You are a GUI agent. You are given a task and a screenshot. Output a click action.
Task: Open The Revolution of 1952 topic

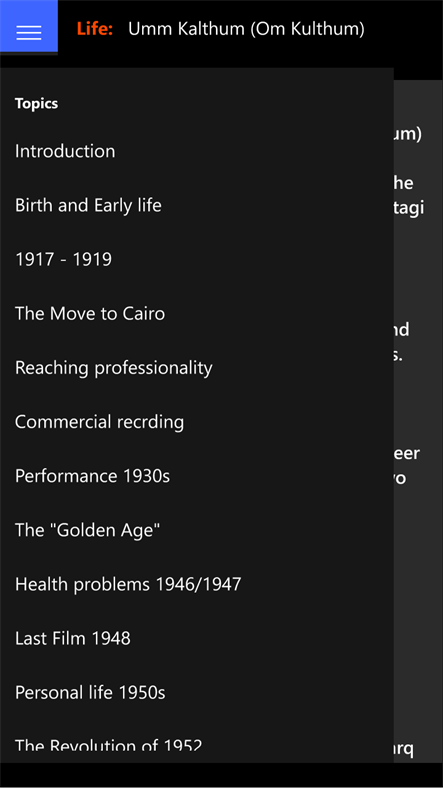coord(108,745)
